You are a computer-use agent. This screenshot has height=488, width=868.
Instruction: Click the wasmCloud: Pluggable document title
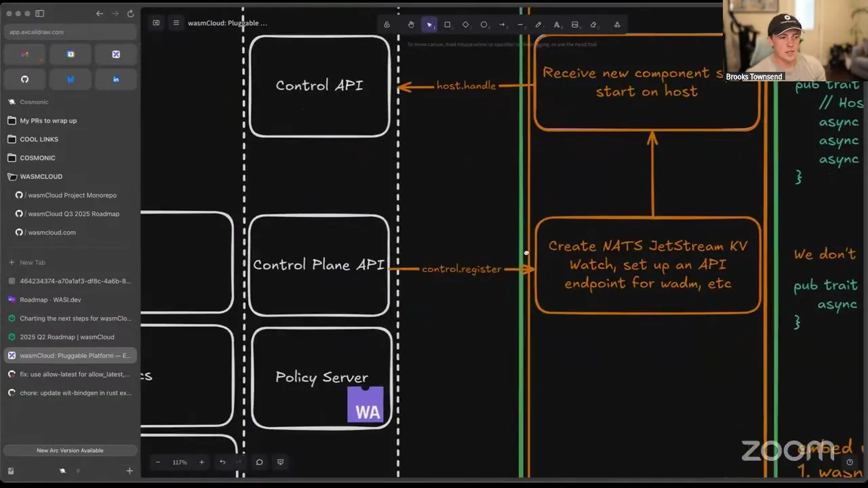227,23
